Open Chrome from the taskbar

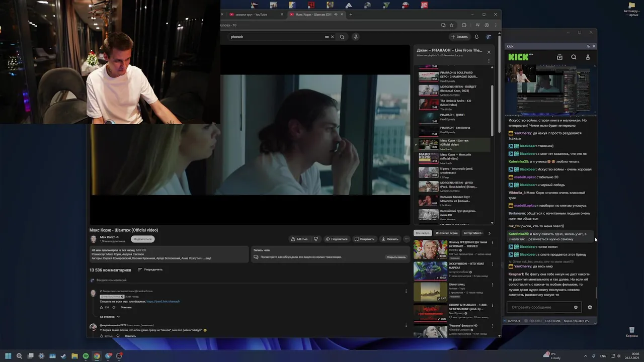click(x=97, y=356)
